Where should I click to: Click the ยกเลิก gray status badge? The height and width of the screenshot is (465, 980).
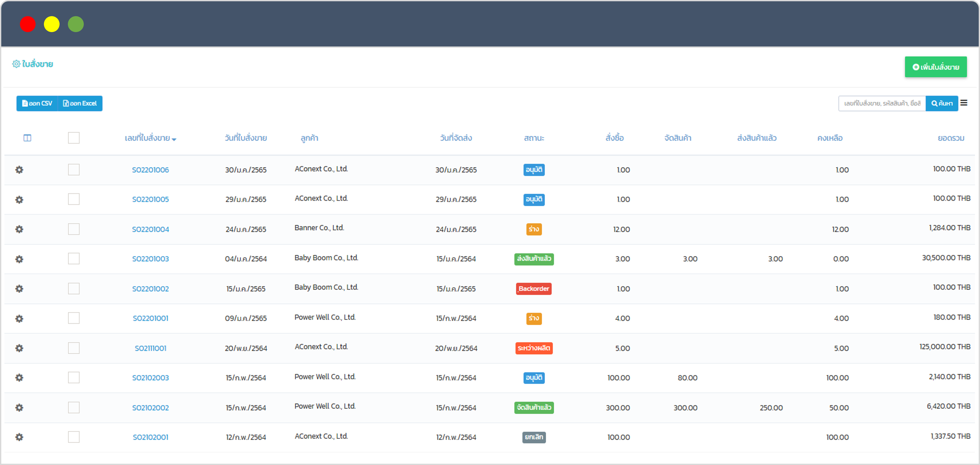tap(534, 437)
